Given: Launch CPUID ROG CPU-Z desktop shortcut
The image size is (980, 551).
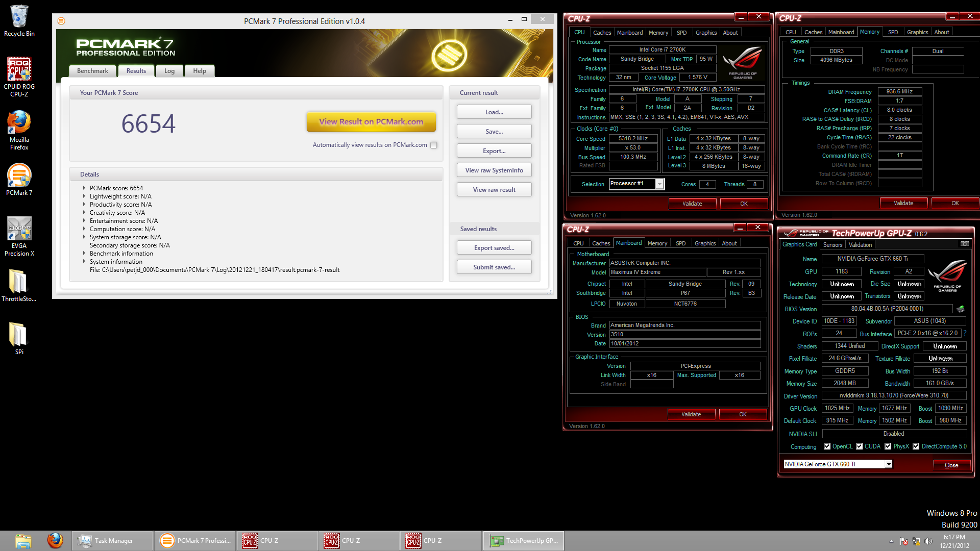Looking at the screenshot, I should [x=19, y=77].
